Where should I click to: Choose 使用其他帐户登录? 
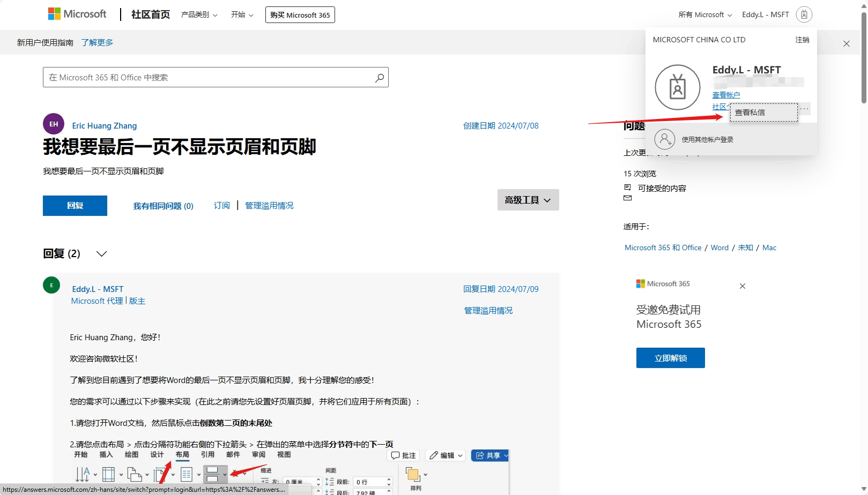point(708,140)
